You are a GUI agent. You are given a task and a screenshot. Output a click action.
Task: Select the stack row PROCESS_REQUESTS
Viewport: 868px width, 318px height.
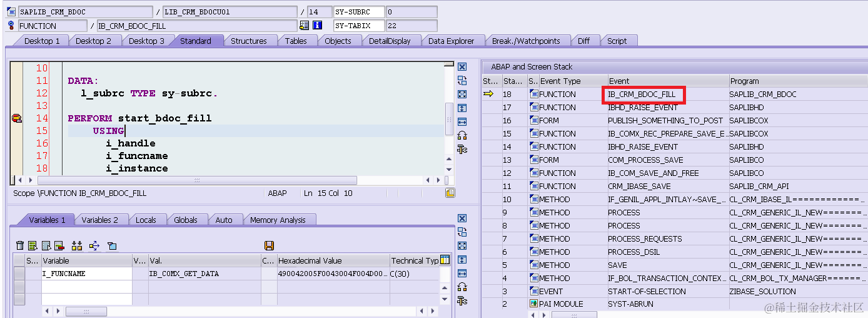click(x=675, y=238)
